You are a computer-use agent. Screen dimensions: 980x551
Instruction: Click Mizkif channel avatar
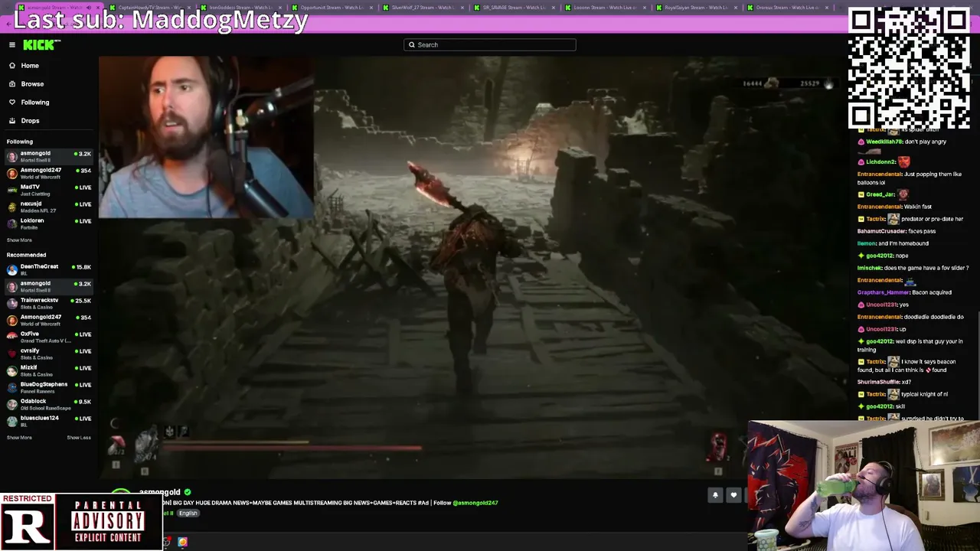point(11,370)
